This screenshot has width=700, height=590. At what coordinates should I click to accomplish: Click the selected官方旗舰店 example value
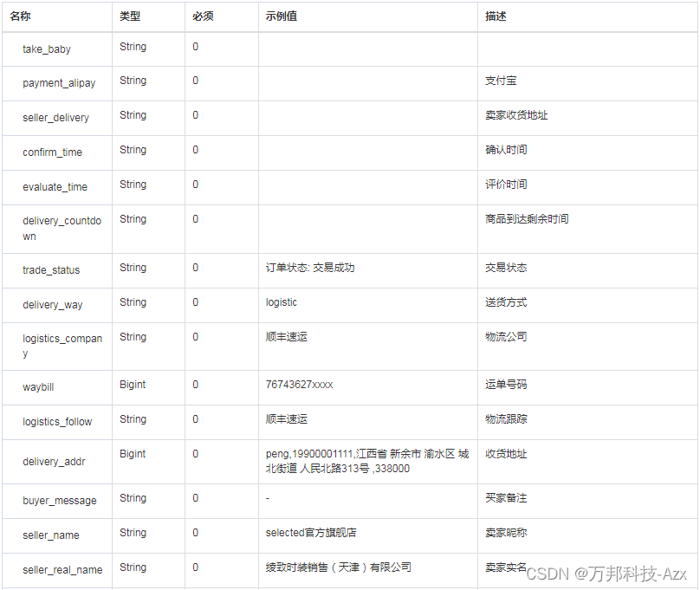(x=311, y=533)
